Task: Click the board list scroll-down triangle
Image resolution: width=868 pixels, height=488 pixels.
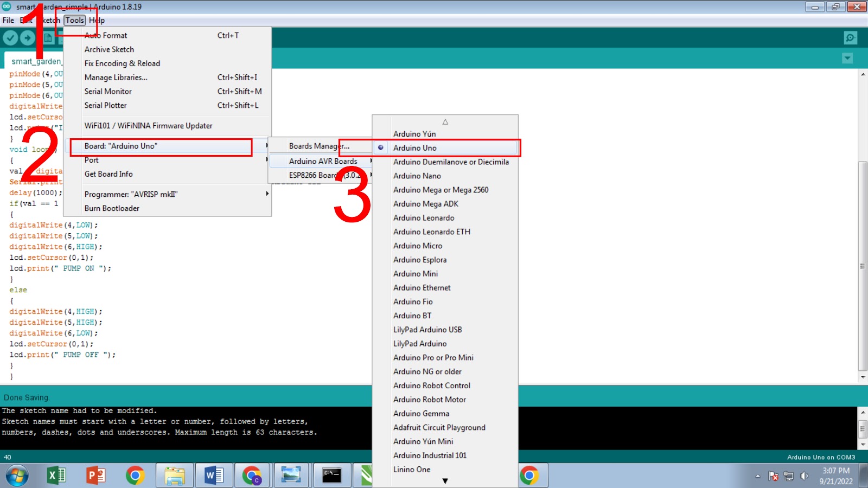Action: 445,481
